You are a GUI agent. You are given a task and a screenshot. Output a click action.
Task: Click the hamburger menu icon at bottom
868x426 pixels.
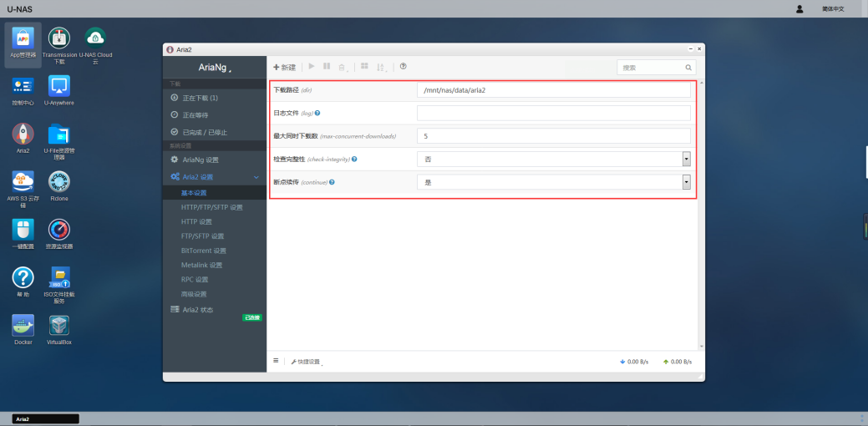coord(276,361)
